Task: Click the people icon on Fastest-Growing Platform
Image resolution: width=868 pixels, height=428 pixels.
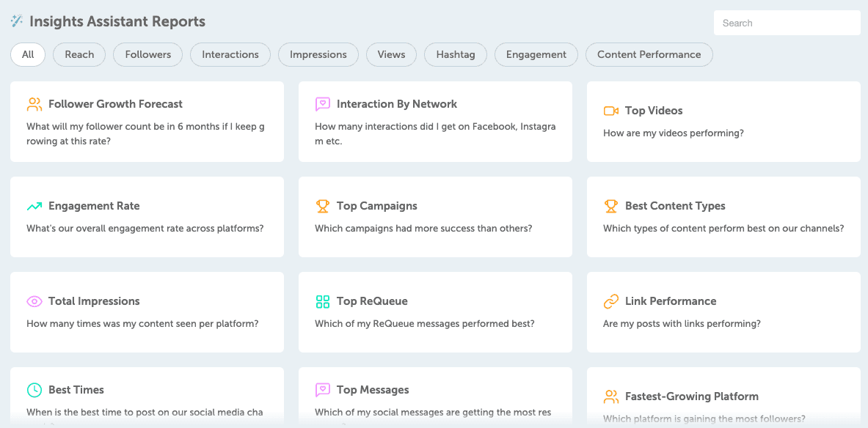Action: pyautogui.click(x=610, y=396)
